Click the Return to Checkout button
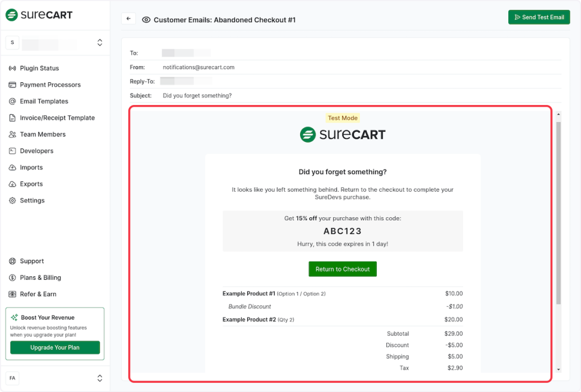 343,269
